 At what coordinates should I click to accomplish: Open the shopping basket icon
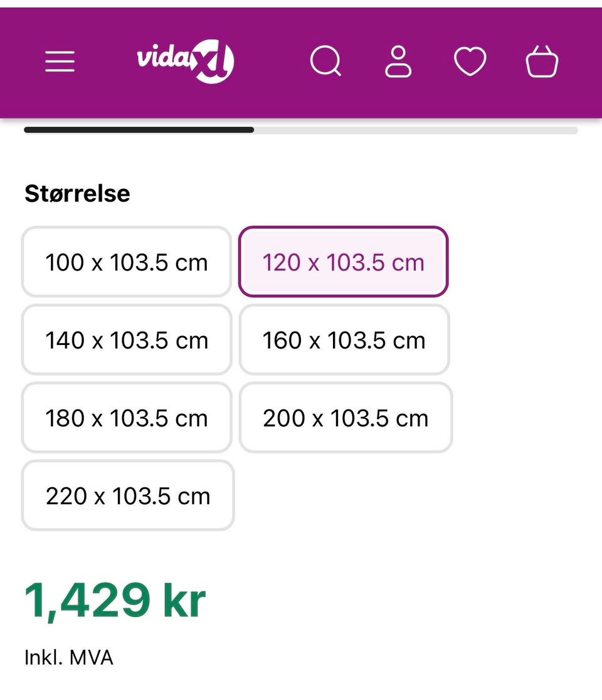click(x=542, y=61)
